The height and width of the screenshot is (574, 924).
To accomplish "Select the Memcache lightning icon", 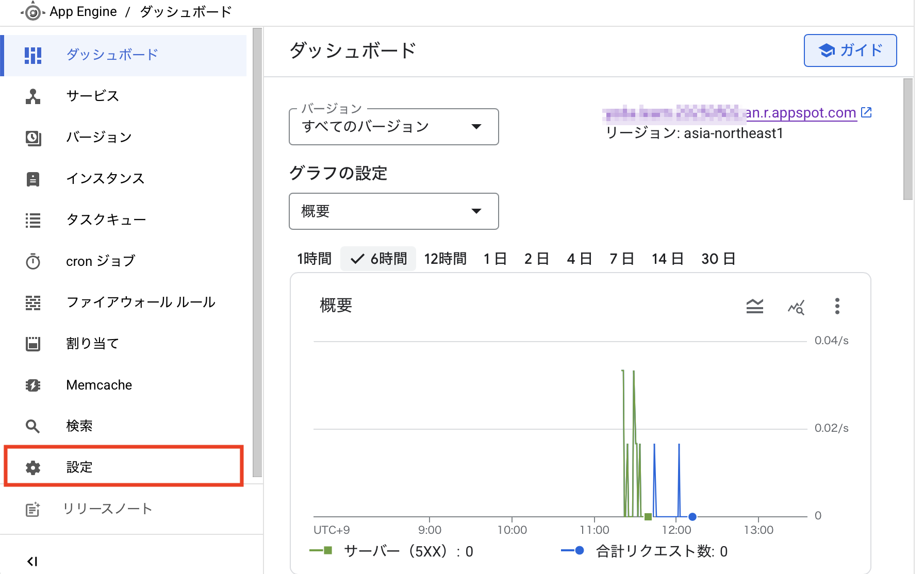I will (x=32, y=385).
